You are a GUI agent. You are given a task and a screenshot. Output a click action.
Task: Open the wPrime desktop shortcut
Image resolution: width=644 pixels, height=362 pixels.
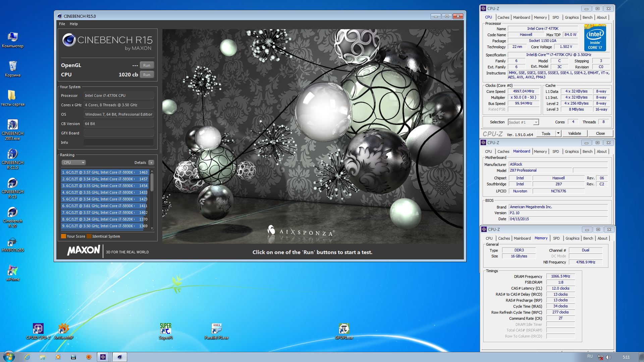click(x=12, y=273)
